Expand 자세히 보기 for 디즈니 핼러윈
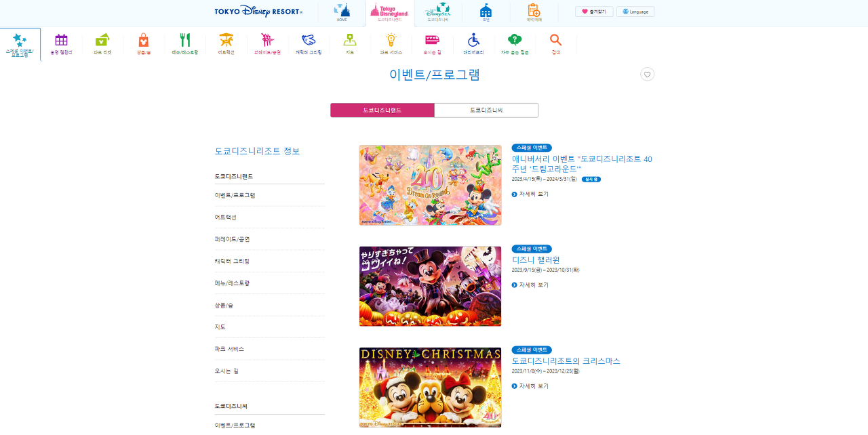This screenshot has width=868, height=435. [x=530, y=284]
